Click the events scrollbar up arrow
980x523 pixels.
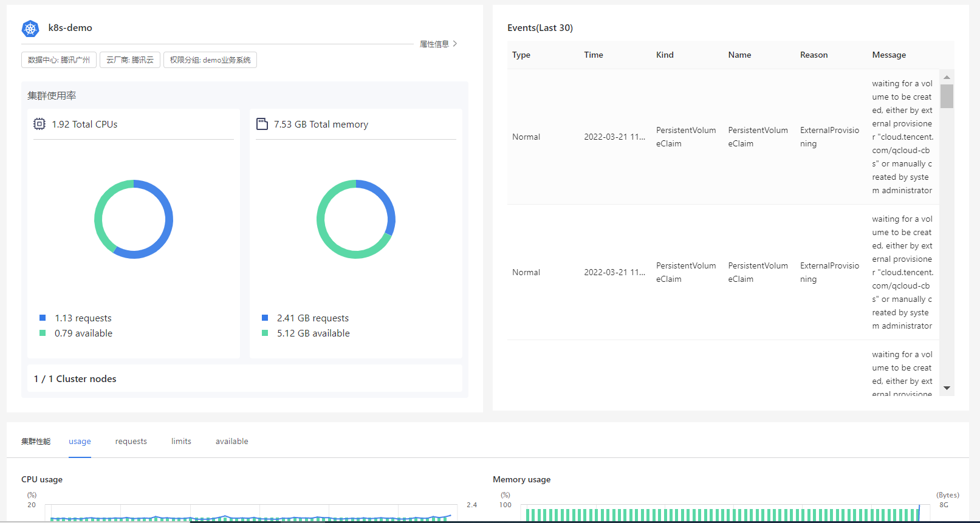click(947, 77)
